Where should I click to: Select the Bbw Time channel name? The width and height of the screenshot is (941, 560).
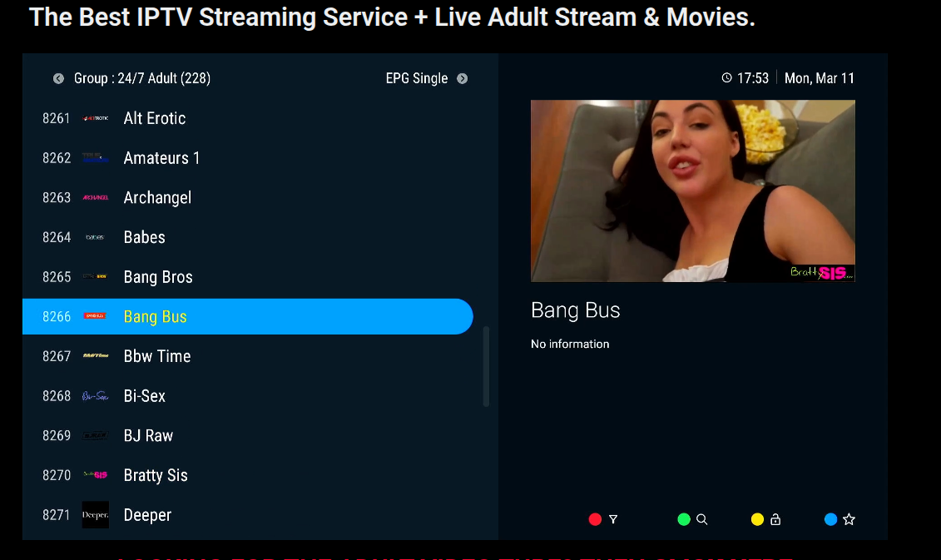(157, 356)
